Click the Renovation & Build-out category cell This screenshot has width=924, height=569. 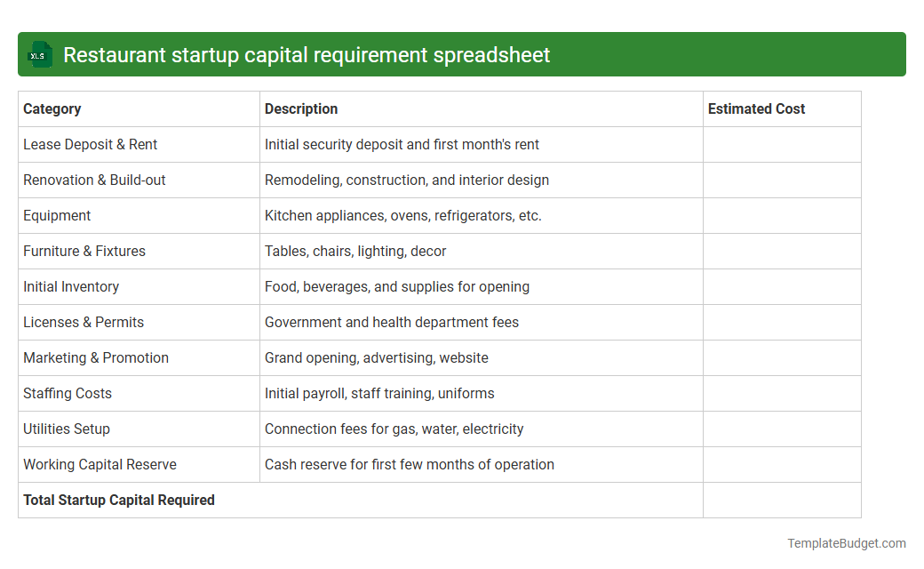(x=94, y=180)
